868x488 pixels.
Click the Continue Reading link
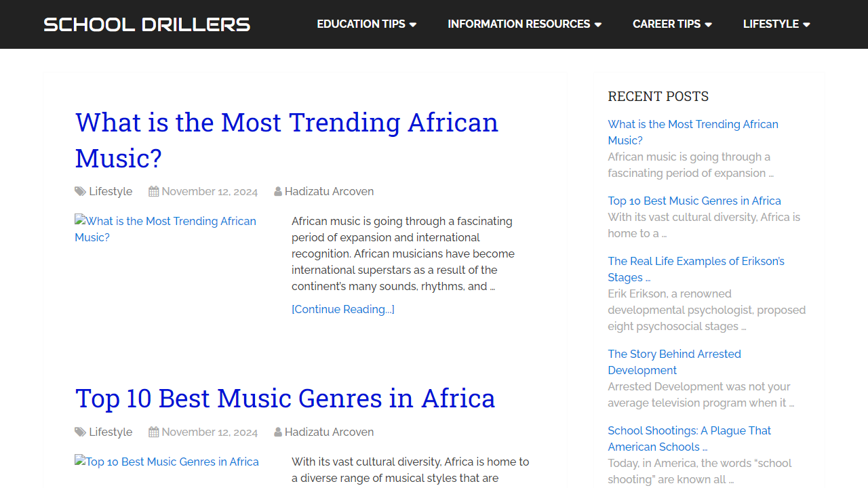point(342,309)
